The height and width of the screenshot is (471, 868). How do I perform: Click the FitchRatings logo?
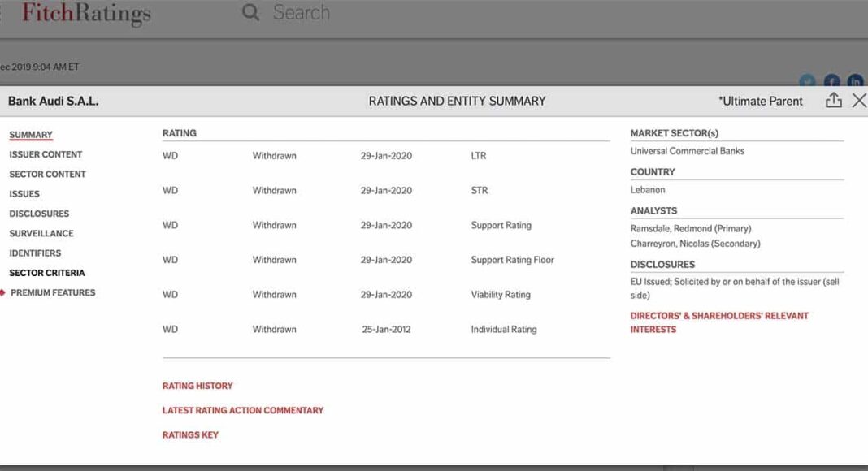pos(86,13)
